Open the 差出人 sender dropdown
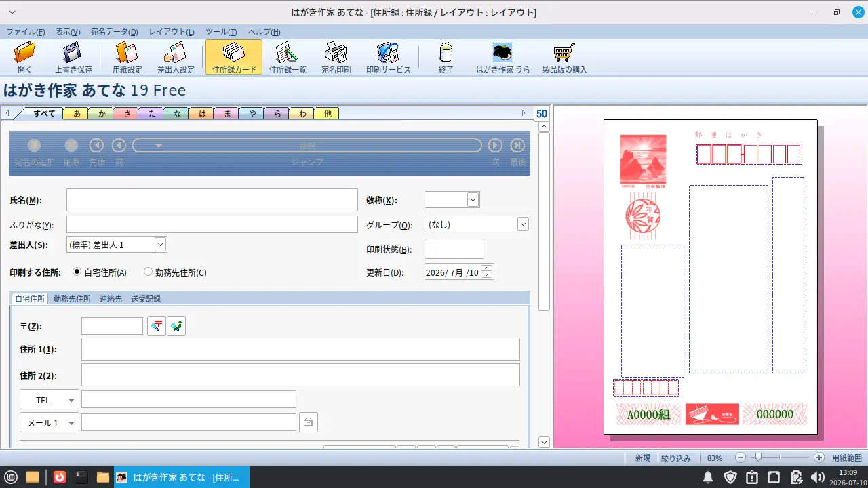Image resolution: width=868 pixels, height=488 pixels. point(161,244)
